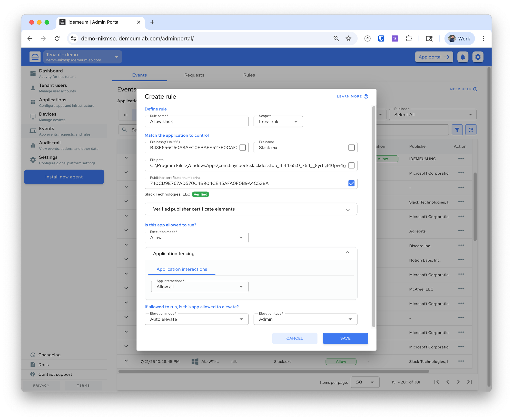The image size is (513, 420).
Task: Go to next page arrow
Action: coord(458,382)
